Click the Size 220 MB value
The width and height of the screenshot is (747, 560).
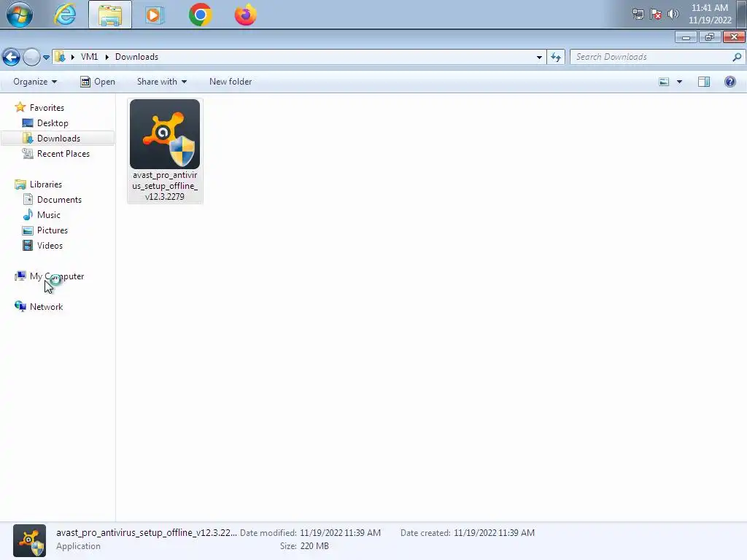(x=314, y=546)
